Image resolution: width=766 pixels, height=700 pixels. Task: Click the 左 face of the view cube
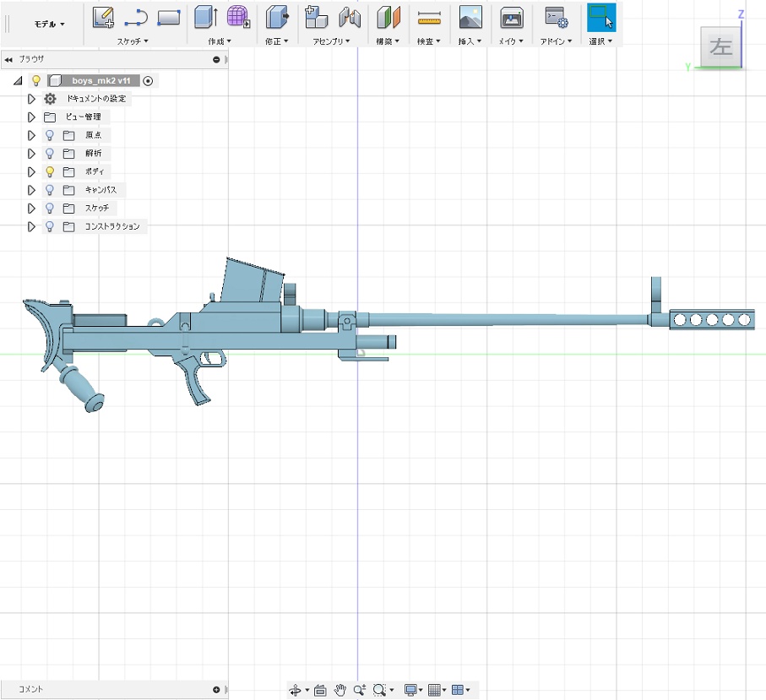click(x=720, y=46)
